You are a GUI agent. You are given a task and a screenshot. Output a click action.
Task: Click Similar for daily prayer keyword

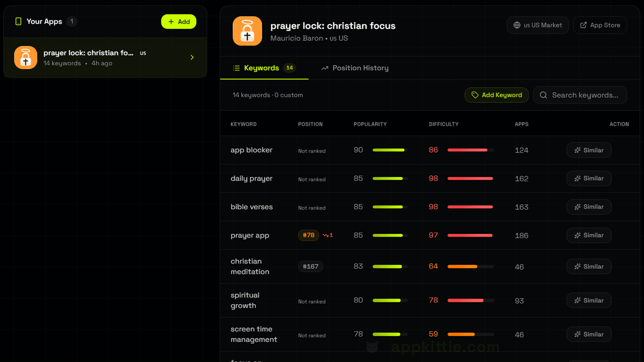(589, 179)
